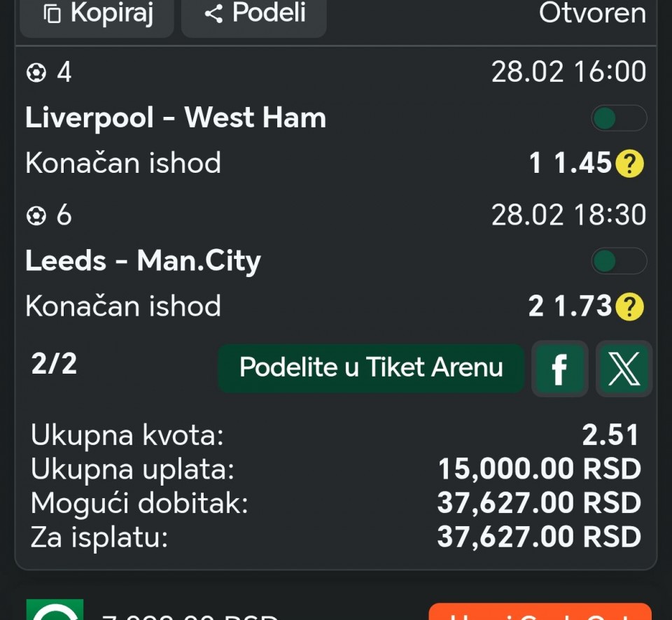Tap the Otvoren ticket status label
The height and width of the screenshot is (620, 672).
(x=592, y=13)
